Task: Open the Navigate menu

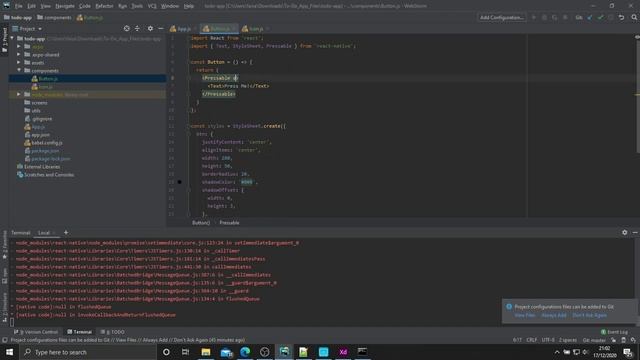Action: click(x=64, y=6)
